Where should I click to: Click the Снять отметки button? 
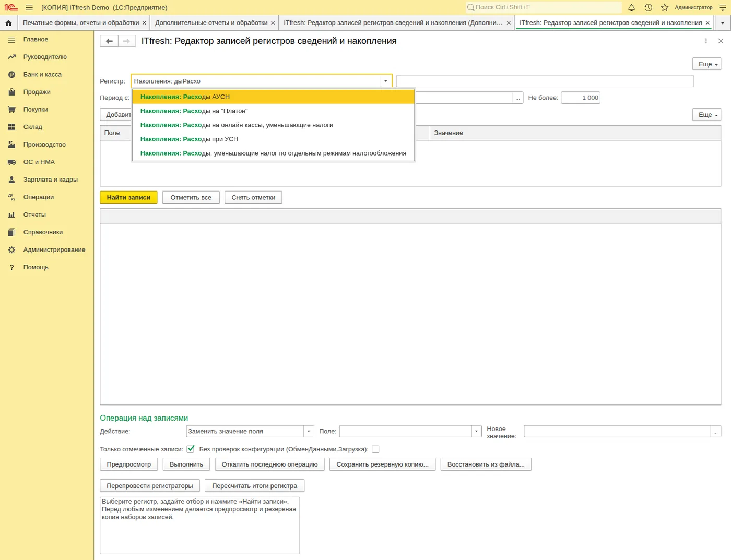253,197
